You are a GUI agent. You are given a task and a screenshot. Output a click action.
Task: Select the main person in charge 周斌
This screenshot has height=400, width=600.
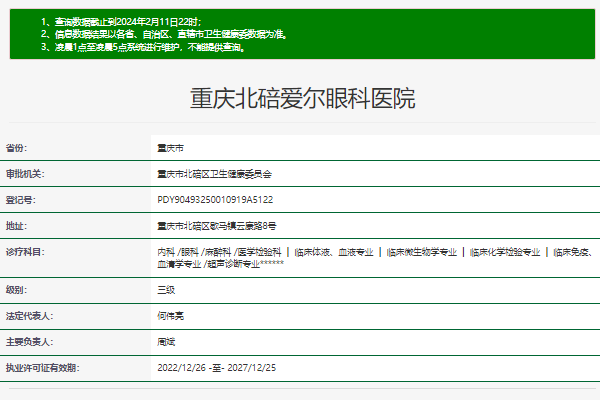166,342
